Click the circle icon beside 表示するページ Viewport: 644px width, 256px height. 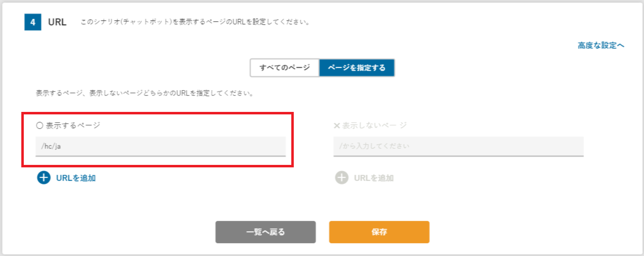tap(40, 126)
